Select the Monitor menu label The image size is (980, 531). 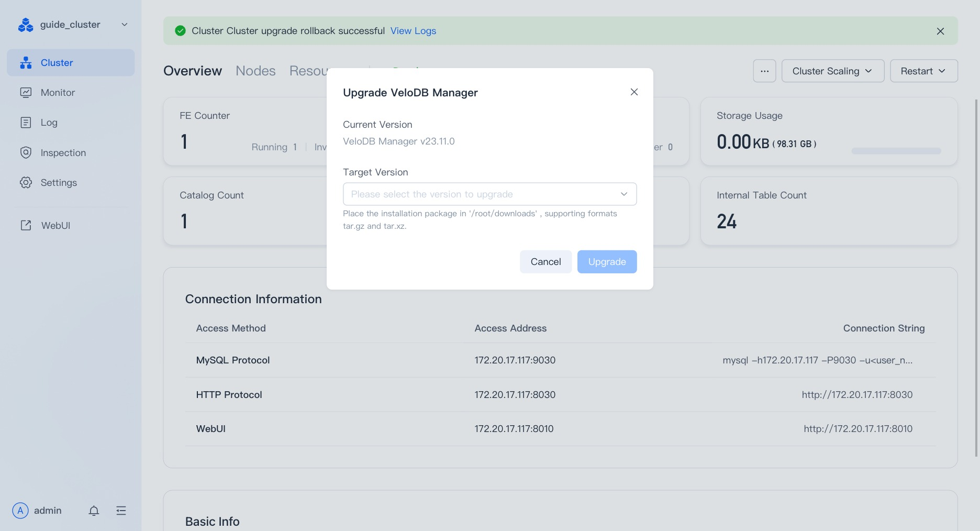click(x=58, y=93)
